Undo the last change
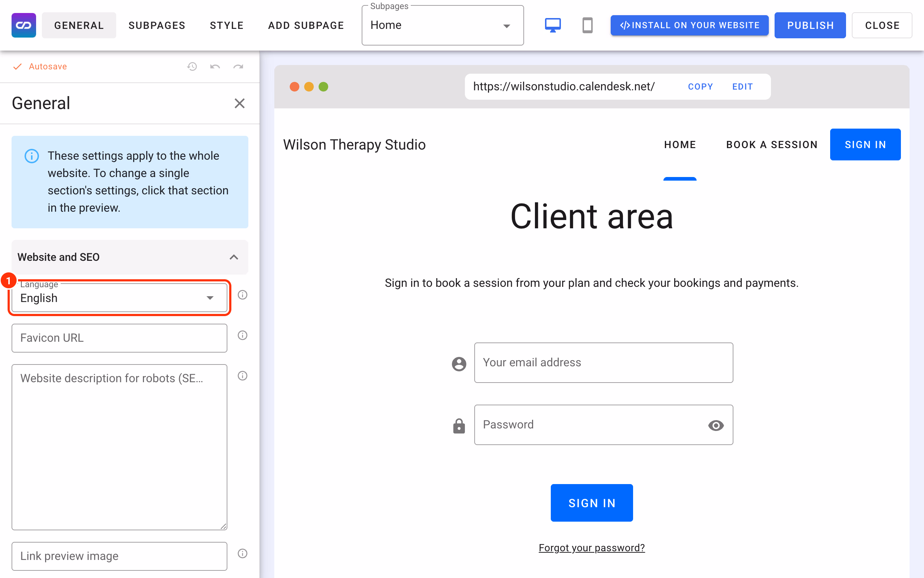Screen dimensions: 924x578 pyautogui.click(x=215, y=66)
